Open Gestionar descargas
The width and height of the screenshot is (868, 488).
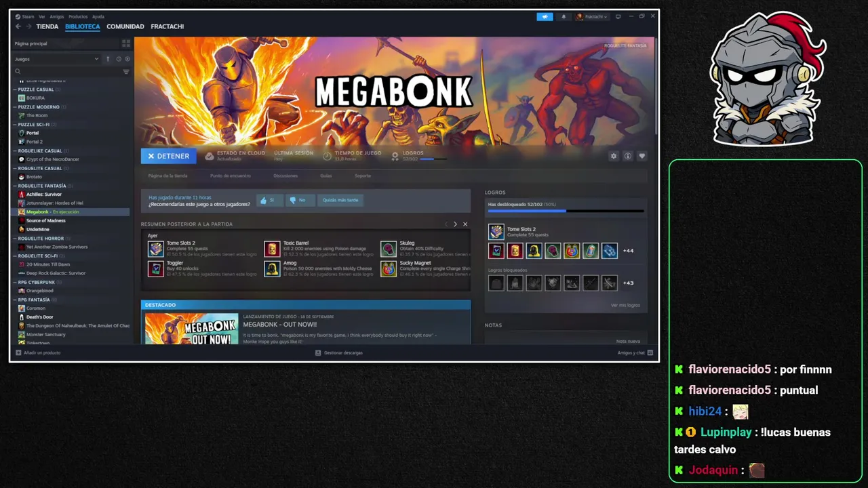339,353
